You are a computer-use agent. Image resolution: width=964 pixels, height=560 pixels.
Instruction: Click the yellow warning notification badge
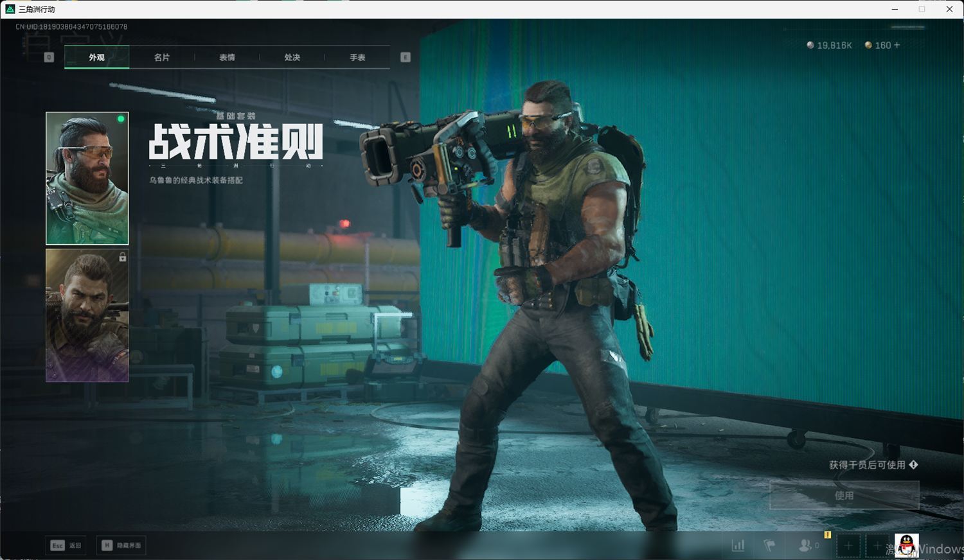click(828, 534)
